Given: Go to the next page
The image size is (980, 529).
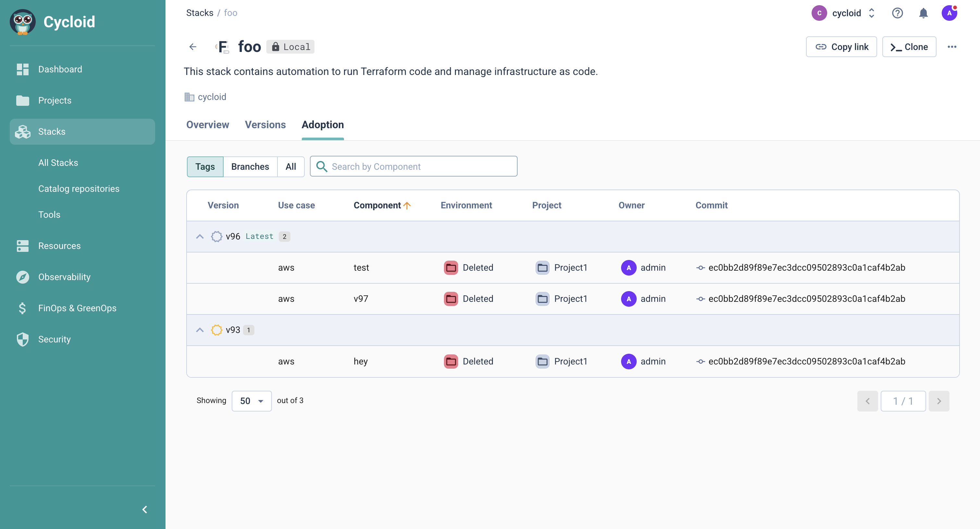Looking at the screenshot, I should [x=939, y=401].
